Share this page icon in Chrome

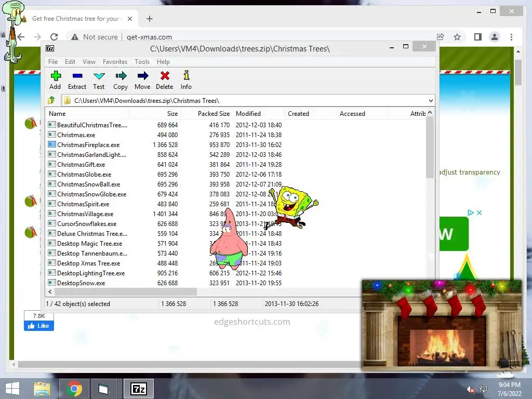[441, 37]
